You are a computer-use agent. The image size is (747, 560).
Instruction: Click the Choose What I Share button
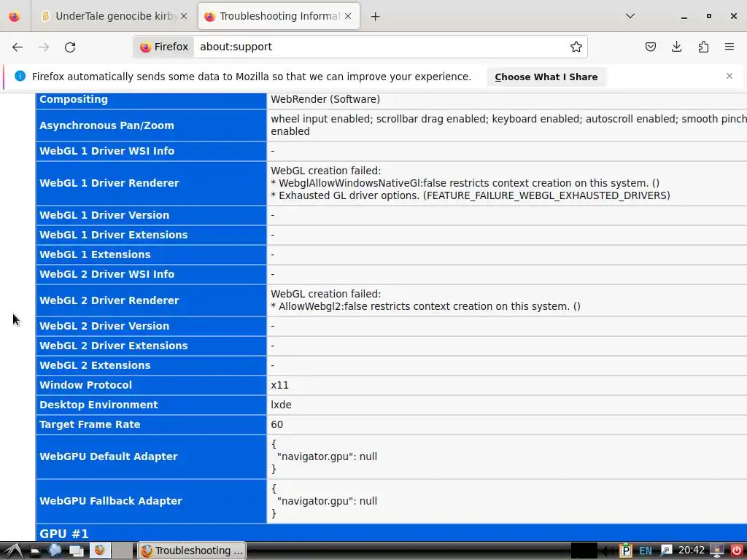tap(546, 77)
